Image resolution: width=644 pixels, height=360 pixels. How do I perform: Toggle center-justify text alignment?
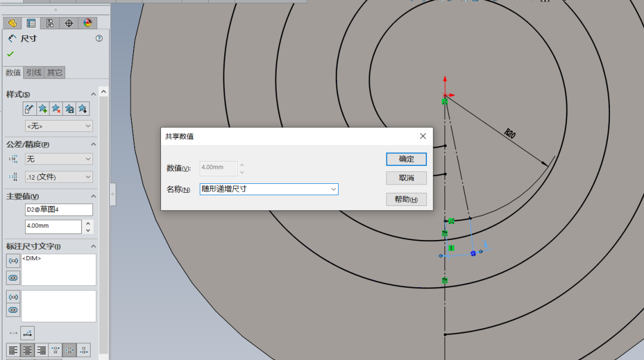(x=27, y=350)
